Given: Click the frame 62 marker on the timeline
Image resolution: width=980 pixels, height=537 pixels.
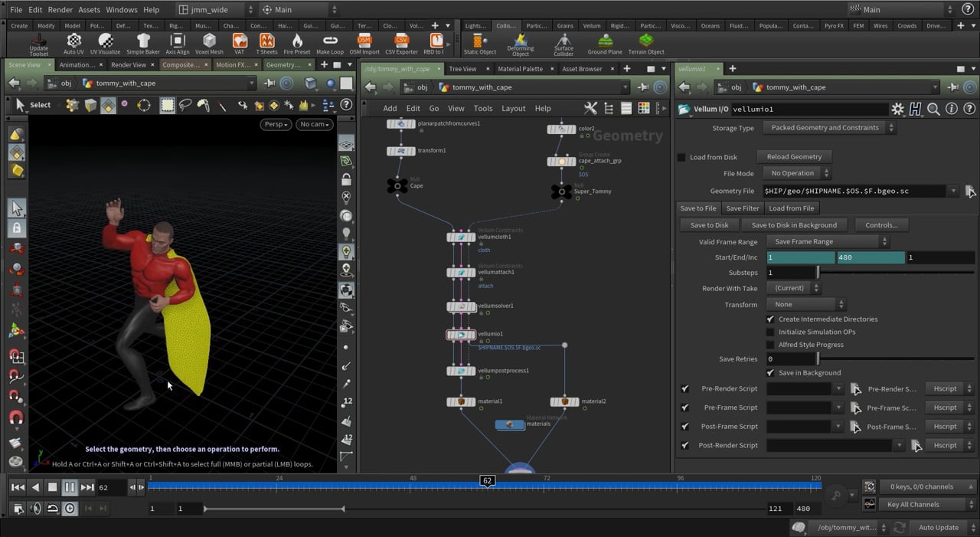Looking at the screenshot, I should coord(488,480).
